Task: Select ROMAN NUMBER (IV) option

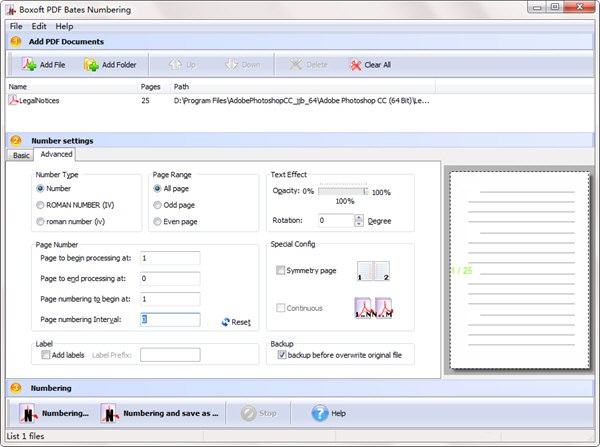Action: (x=40, y=205)
